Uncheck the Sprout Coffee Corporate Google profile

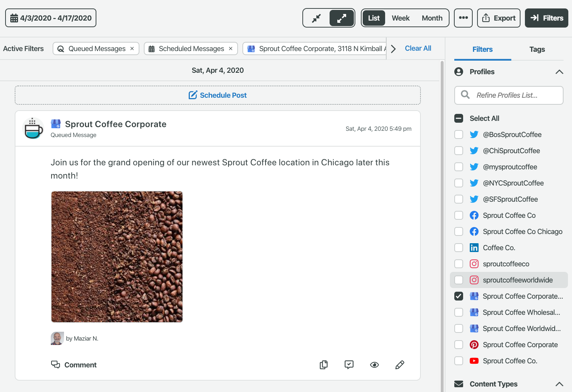[459, 296]
